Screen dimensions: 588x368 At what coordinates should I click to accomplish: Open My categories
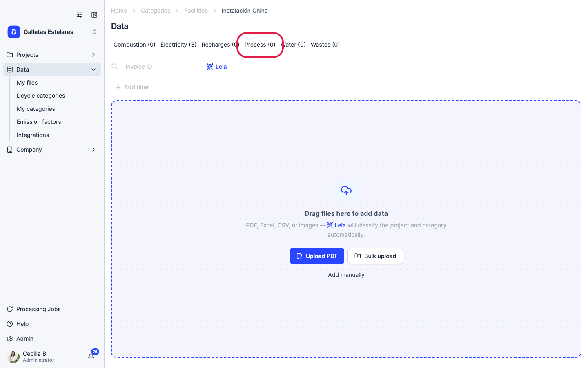[x=36, y=109]
